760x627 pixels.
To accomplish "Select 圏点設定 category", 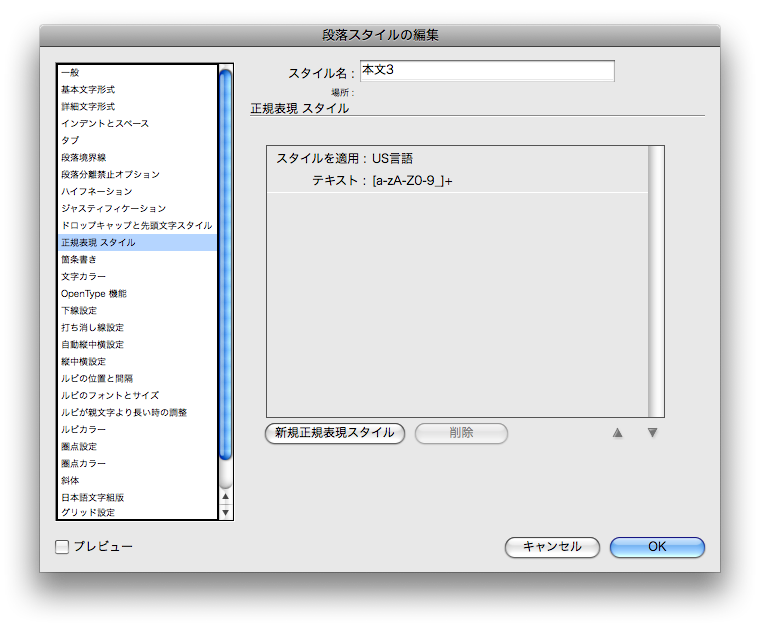I will tap(138, 446).
